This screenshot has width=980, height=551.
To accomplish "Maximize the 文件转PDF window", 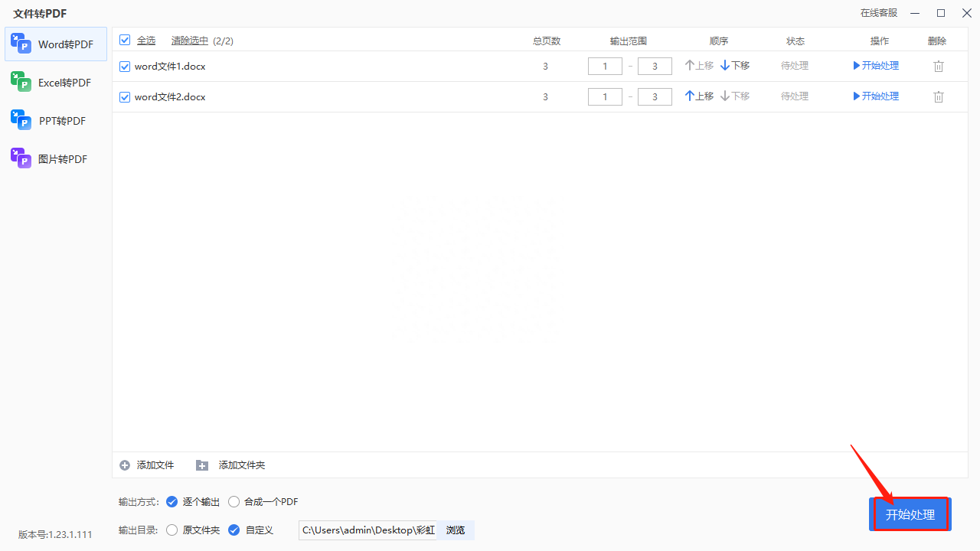I will click(x=941, y=13).
